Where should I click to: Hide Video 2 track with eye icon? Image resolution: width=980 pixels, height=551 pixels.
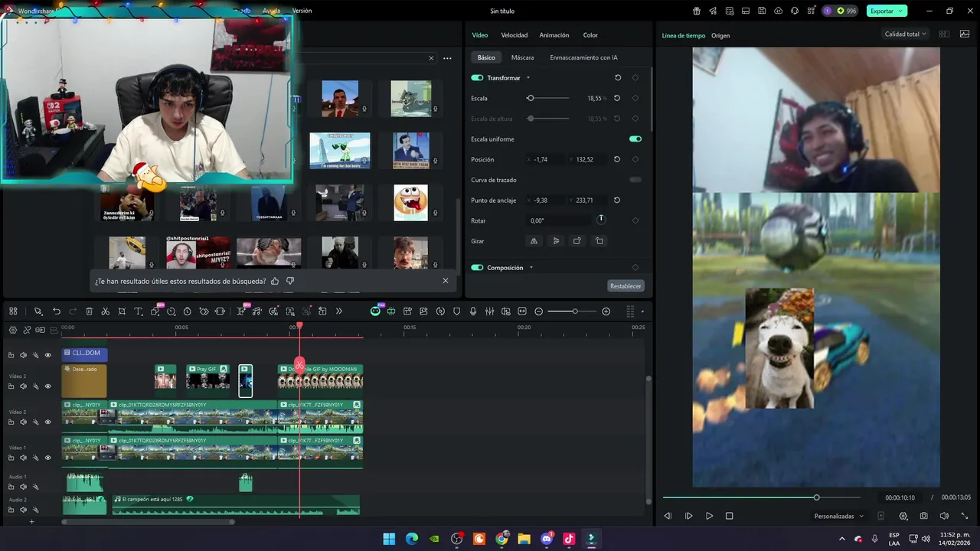click(47, 422)
